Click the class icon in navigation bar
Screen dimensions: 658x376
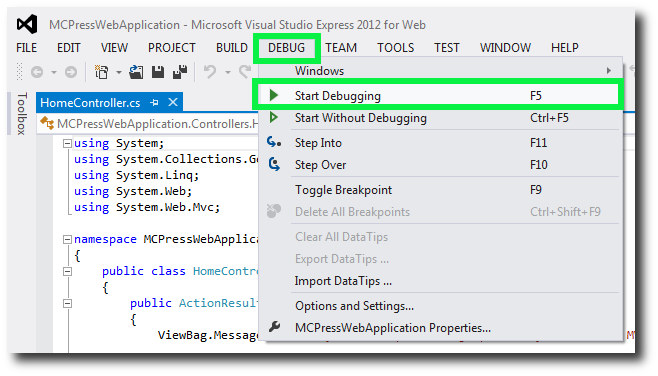click(x=47, y=123)
